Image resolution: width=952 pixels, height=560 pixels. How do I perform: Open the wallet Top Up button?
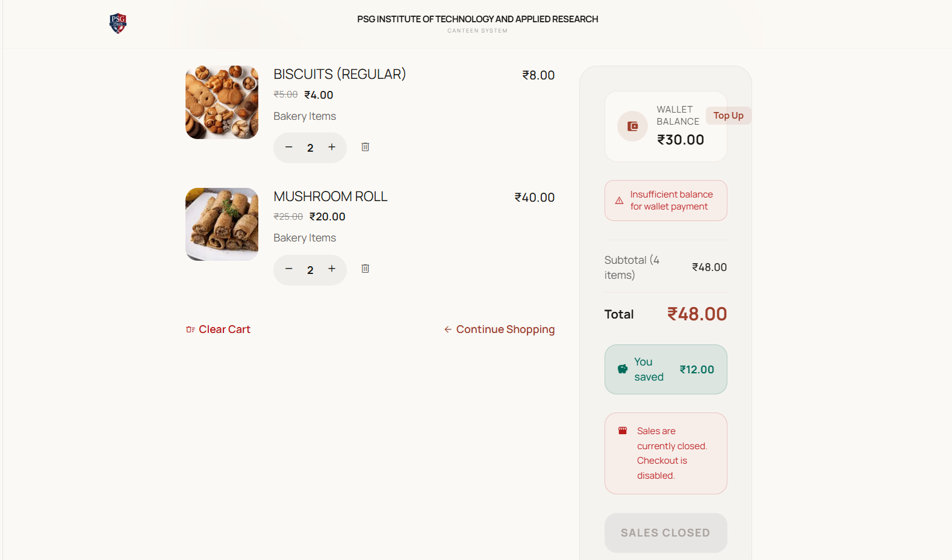point(728,116)
